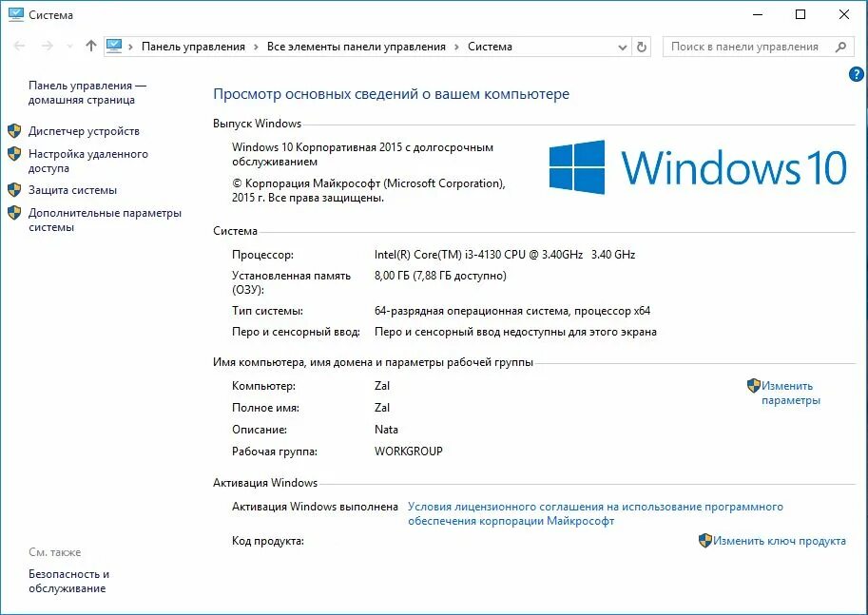Expand chevron before Панель управления breadcrumb

(x=130, y=48)
